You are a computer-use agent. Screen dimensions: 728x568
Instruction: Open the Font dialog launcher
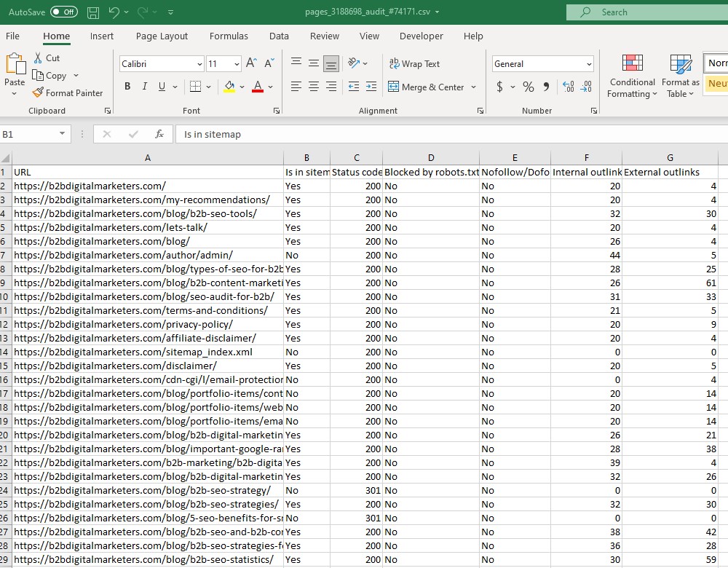coord(277,111)
